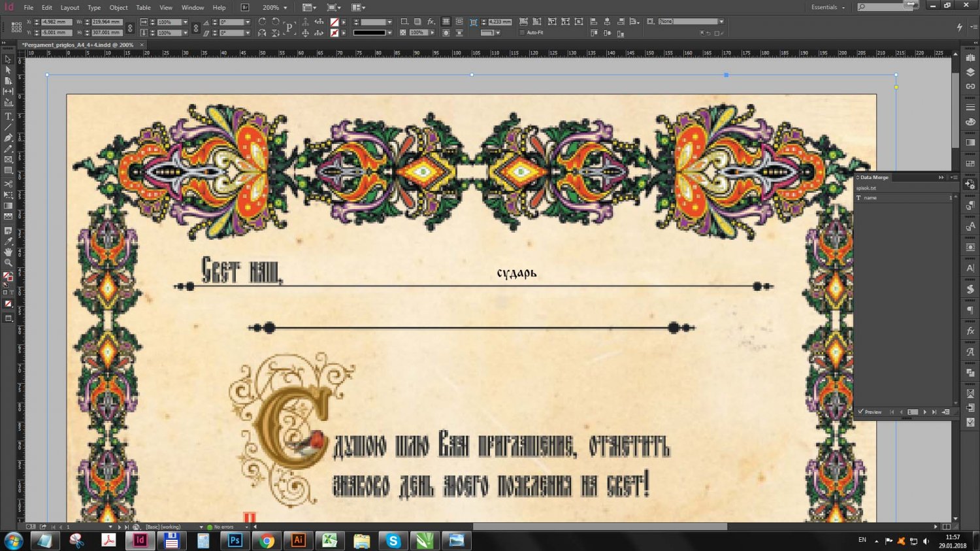
Task: Open Google Chrome from the Windows taskbar
Action: coord(267,541)
